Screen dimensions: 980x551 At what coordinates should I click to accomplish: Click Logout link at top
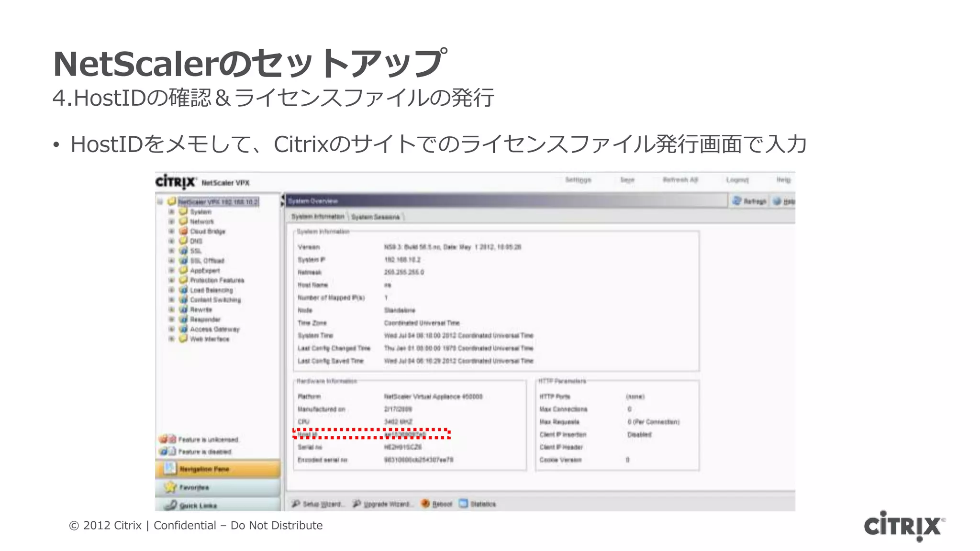coord(737,180)
